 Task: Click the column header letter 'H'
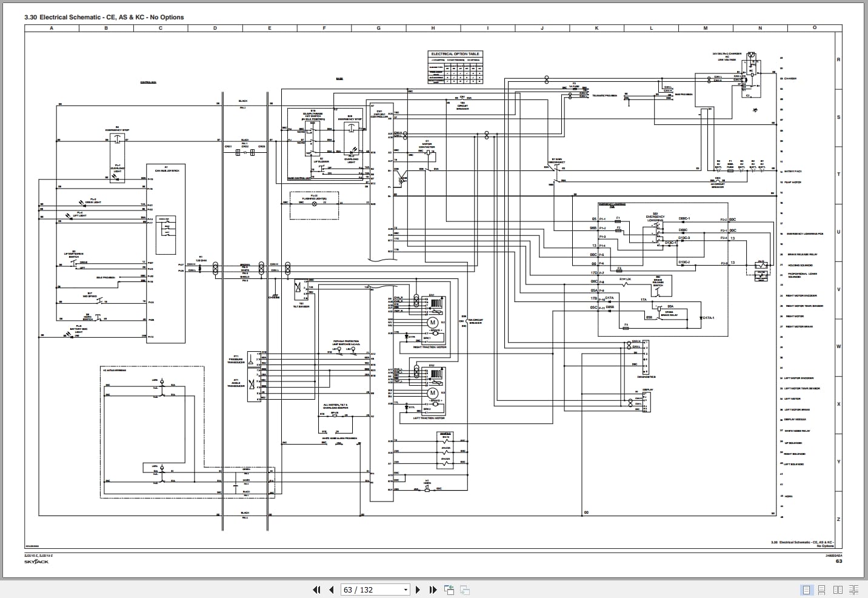[433, 28]
